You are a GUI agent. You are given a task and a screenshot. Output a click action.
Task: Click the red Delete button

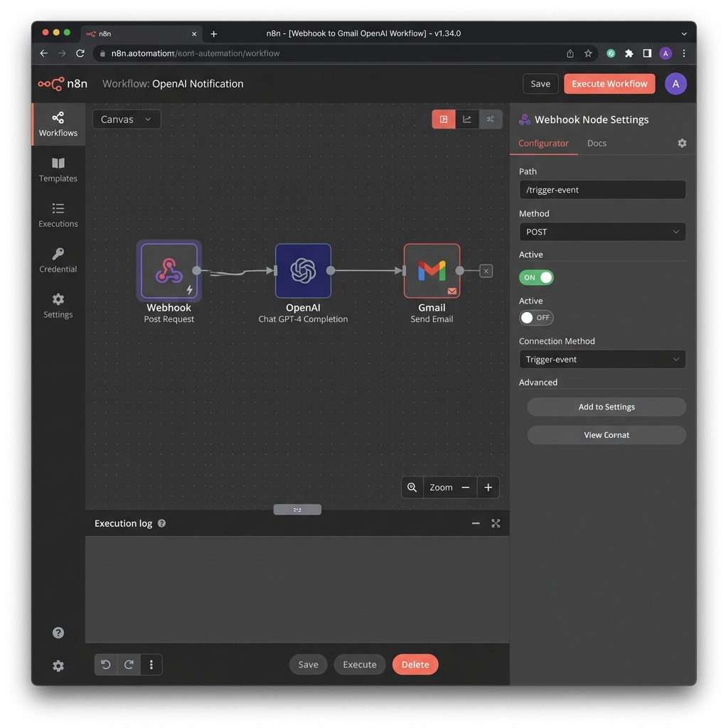click(415, 665)
